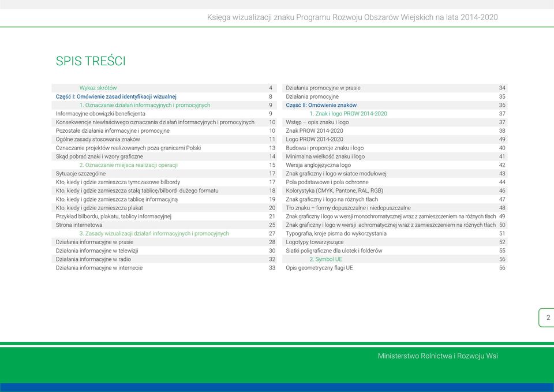Image resolution: width=554 pixels, height=392 pixels.
Task: Click the 'SPIS TREŚCI' title
Action: [x=91, y=61]
